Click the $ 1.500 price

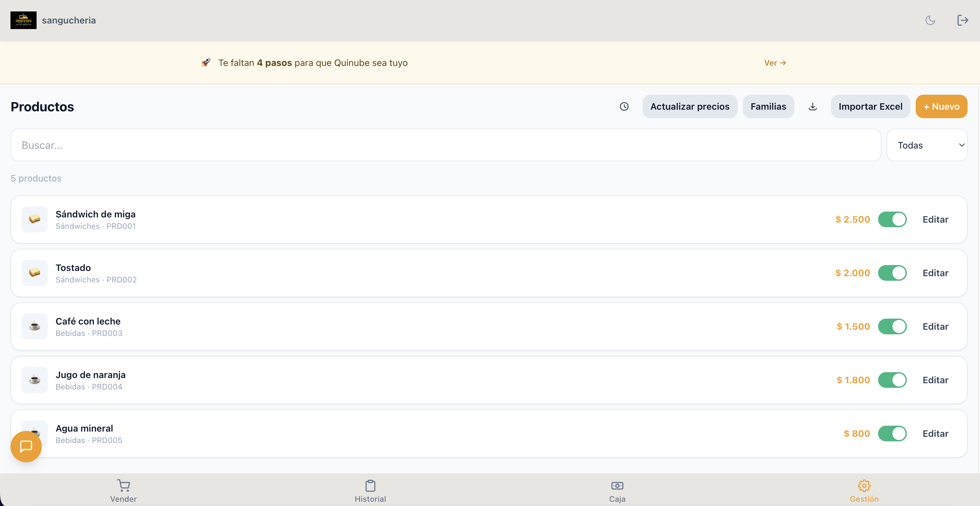click(x=853, y=326)
